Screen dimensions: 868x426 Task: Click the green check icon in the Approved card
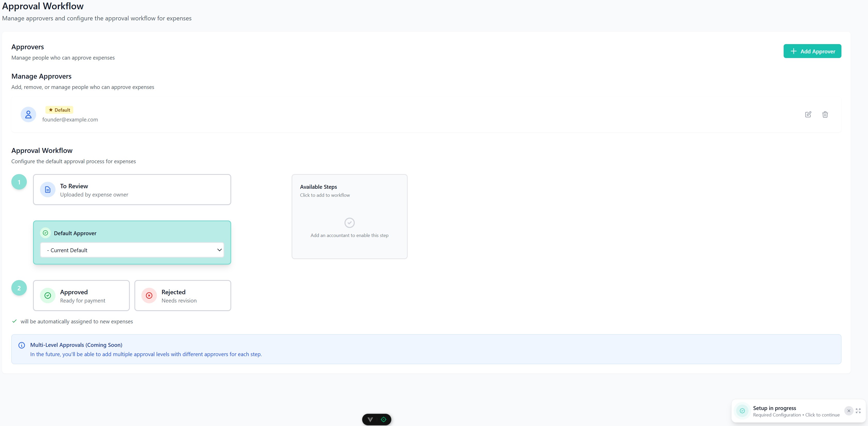[x=47, y=295]
